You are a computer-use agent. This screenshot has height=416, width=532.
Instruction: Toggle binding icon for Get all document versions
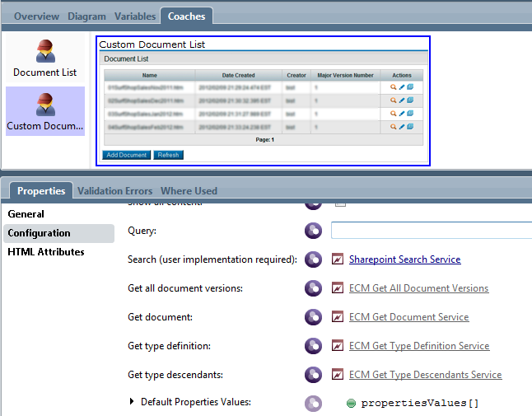(x=313, y=288)
